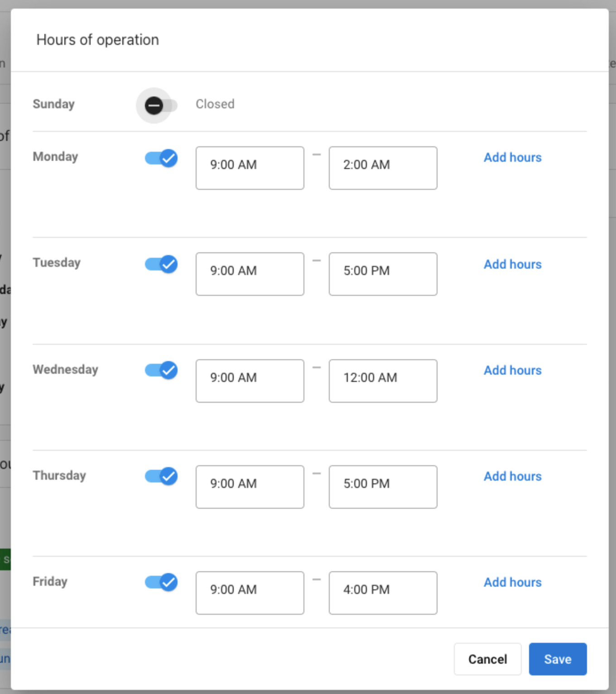Add hours for Tuesday
616x694 pixels.
513,264
